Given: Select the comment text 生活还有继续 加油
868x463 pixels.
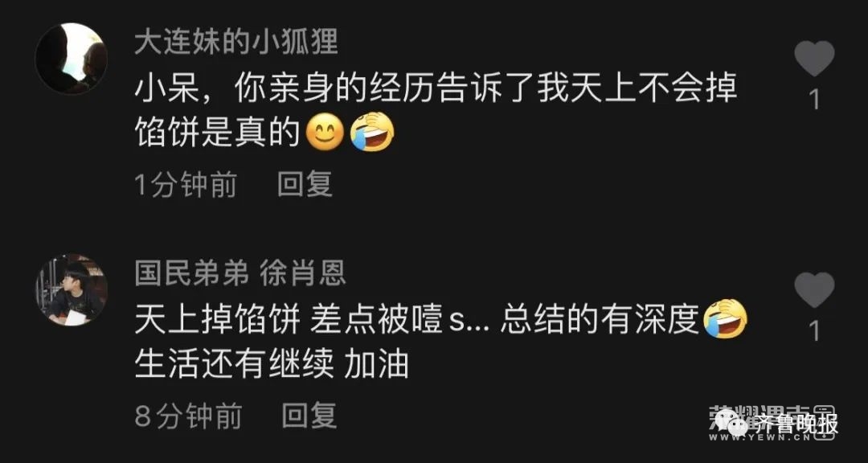Looking at the screenshot, I should [x=272, y=365].
